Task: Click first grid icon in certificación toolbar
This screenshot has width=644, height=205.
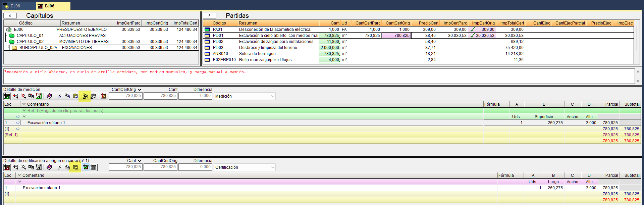Action: click(7, 167)
